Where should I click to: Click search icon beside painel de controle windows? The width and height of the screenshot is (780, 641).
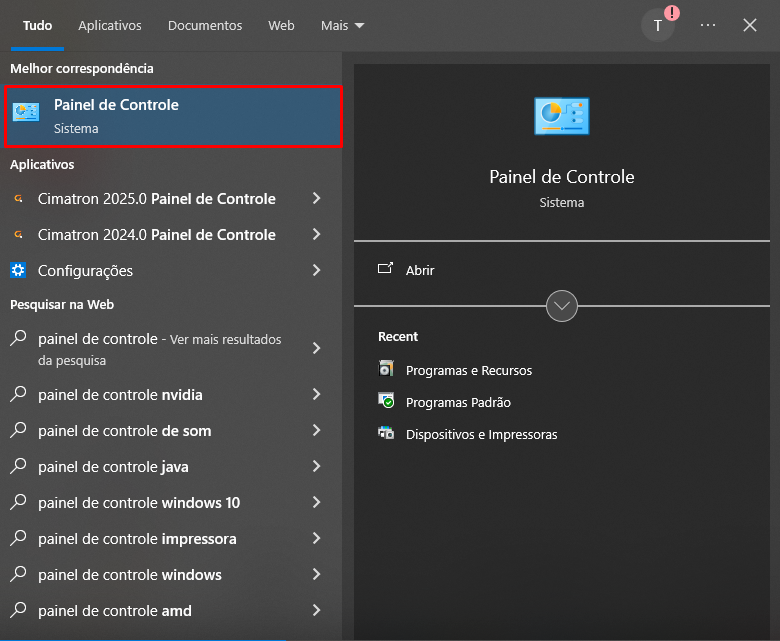(x=18, y=573)
